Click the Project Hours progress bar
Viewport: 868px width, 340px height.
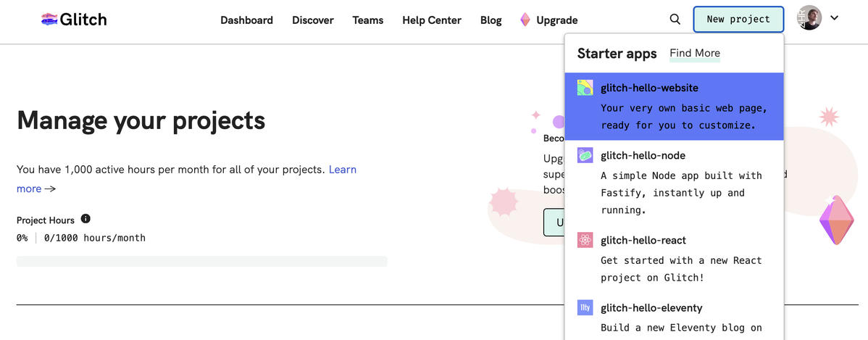[202, 262]
